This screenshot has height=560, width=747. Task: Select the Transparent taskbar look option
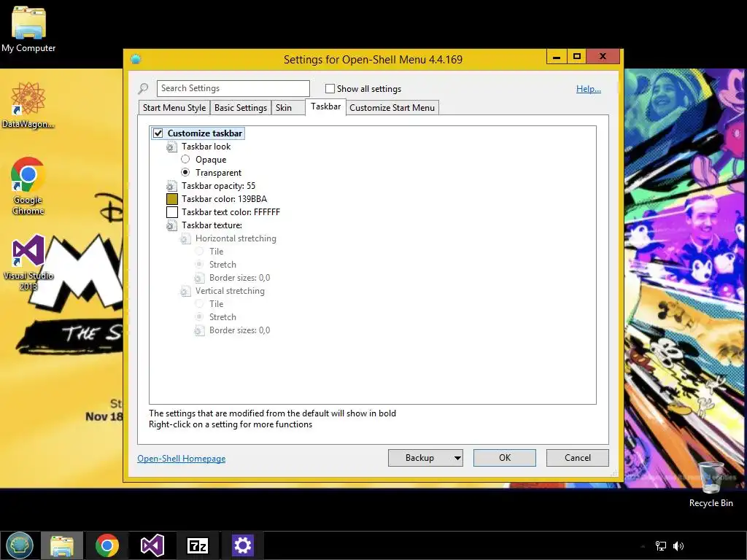[185, 172]
